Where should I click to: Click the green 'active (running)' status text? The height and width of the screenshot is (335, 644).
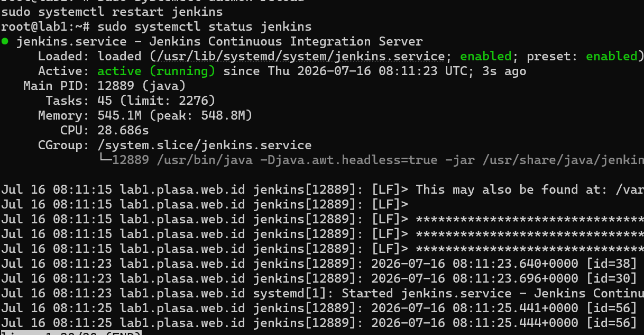[x=156, y=71]
